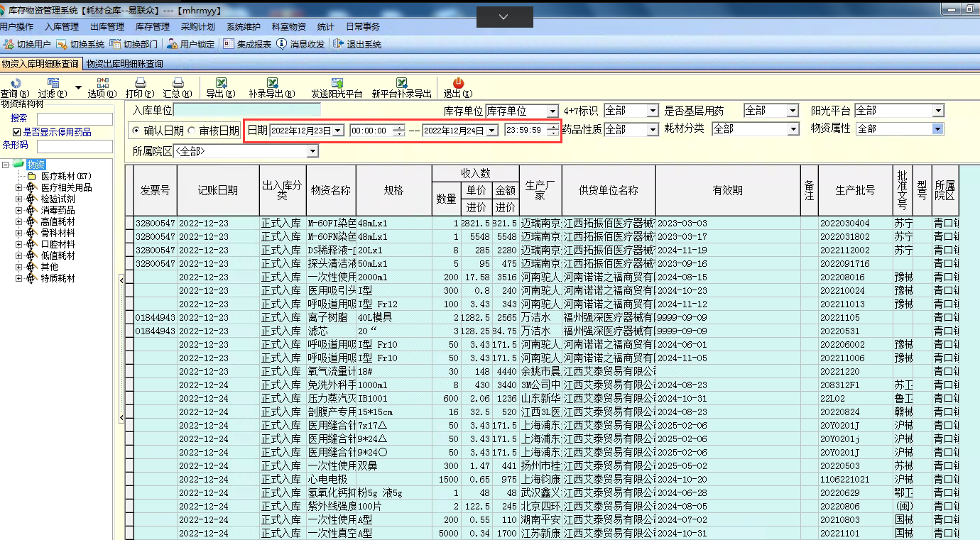Toggle the 是否显示停用药品 checkbox
The height and width of the screenshot is (540, 980).
click(x=17, y=132)
